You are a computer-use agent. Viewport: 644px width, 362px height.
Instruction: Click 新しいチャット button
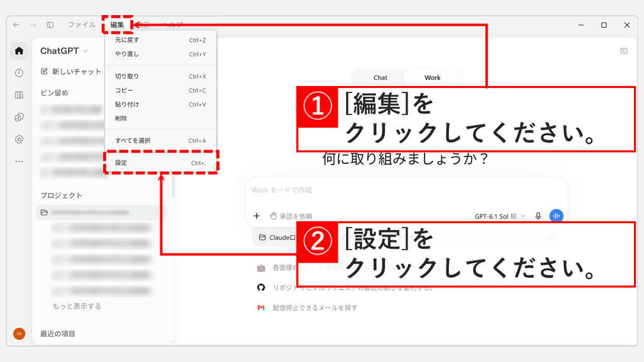point(70,72)
